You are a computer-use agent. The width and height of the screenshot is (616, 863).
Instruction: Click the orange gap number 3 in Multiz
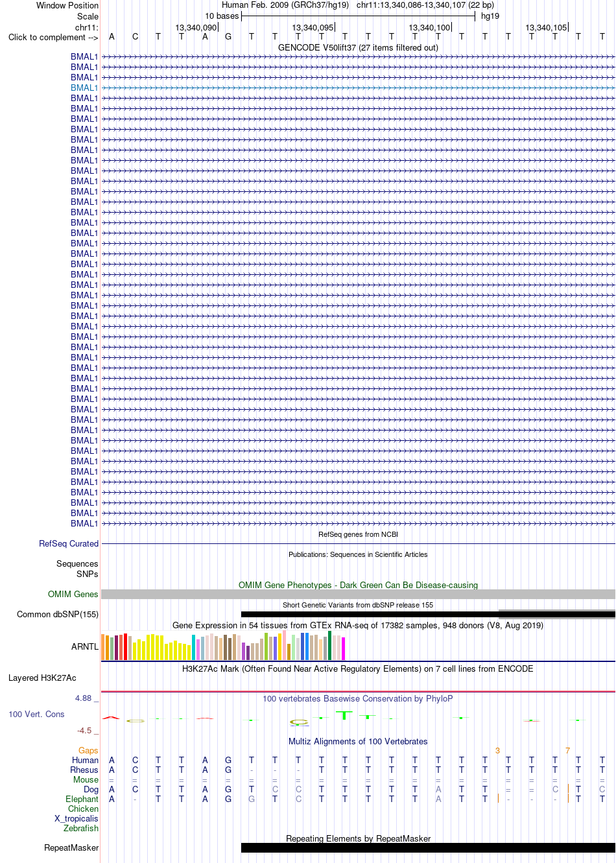point(497,750)
